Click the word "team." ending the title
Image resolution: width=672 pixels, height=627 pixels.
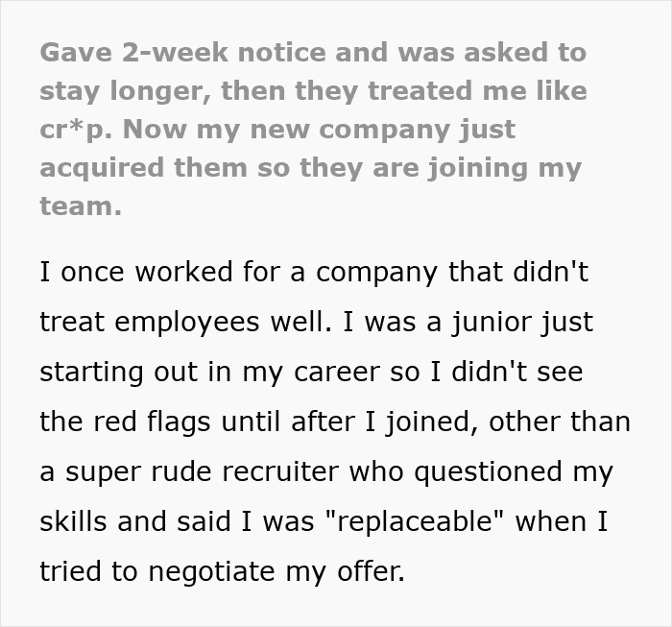81,205
